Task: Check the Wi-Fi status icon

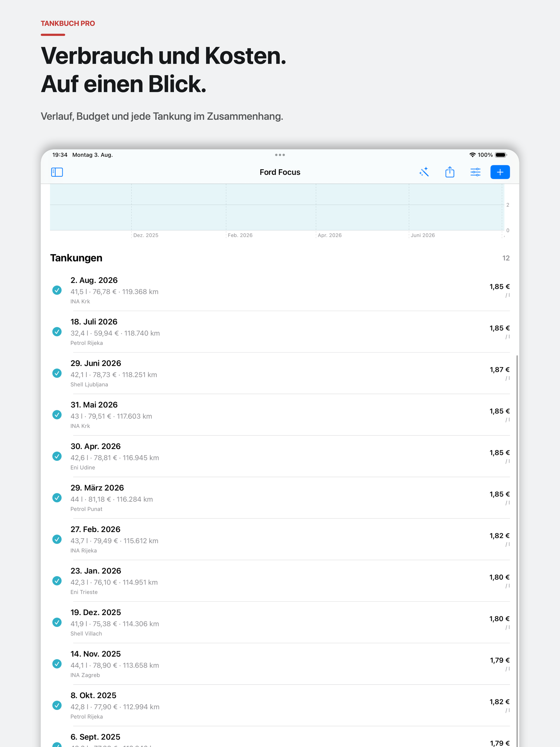Action: [472, 155]
